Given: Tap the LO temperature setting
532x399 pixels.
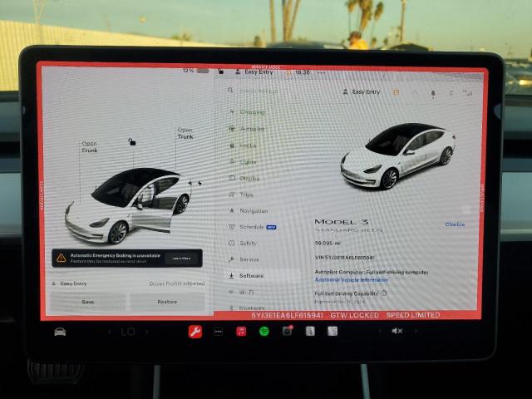Looking at the screenshot, I should coord(128,332).
